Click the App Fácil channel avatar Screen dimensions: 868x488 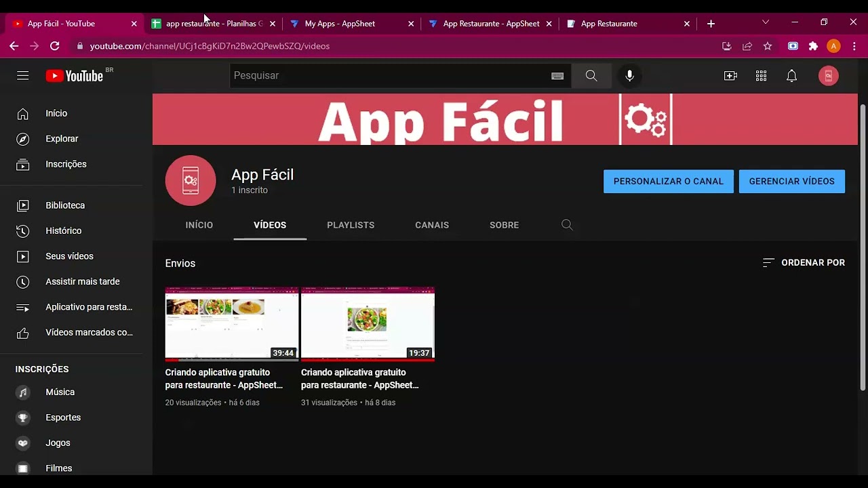(191, 180)
